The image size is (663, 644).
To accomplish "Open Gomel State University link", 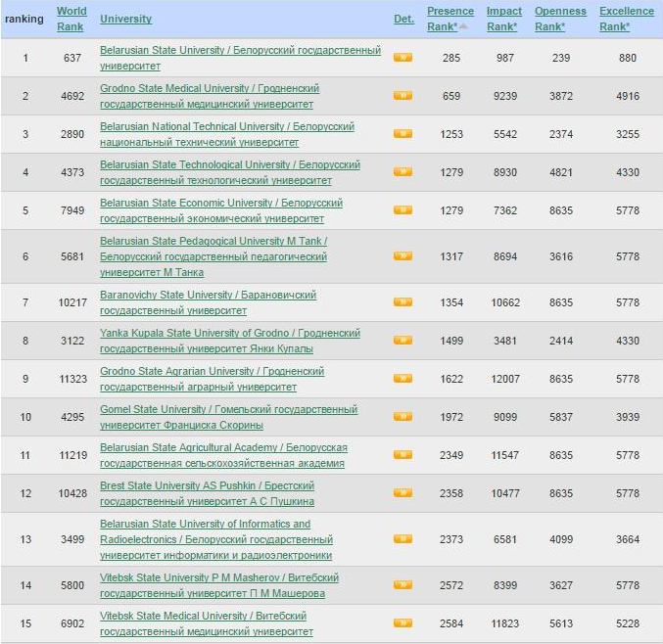I will pos(228,417).
